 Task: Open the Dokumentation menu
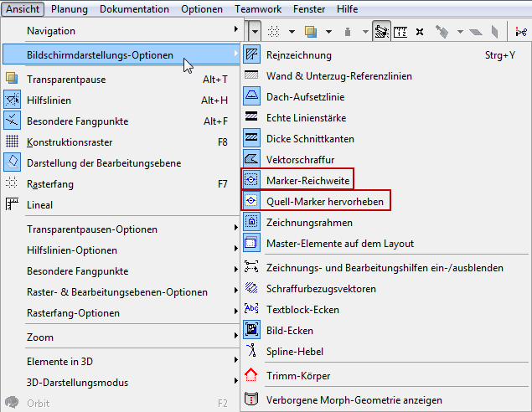pos(134,9)
